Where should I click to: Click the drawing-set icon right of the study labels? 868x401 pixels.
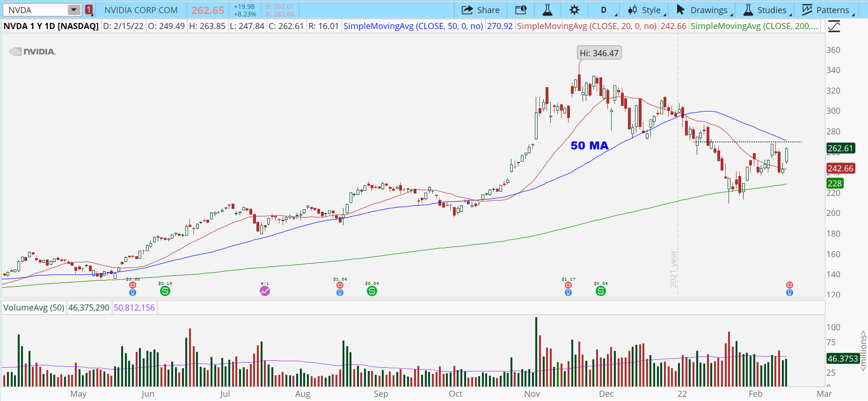834,26
